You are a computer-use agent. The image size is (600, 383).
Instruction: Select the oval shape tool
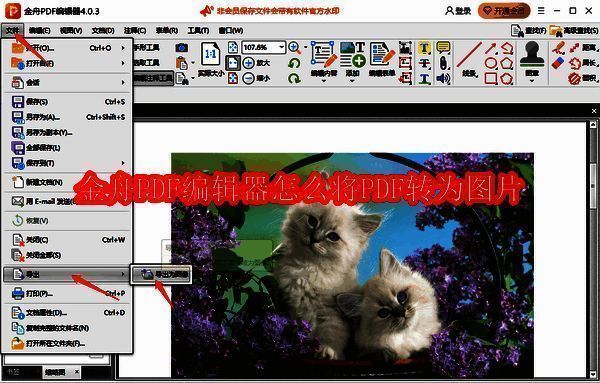pyautogui.click(x=491, y=63)
